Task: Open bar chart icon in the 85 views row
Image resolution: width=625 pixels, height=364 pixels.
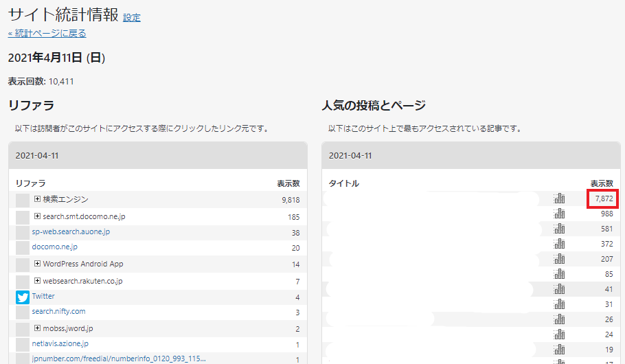Action: (x=559, y=274)
